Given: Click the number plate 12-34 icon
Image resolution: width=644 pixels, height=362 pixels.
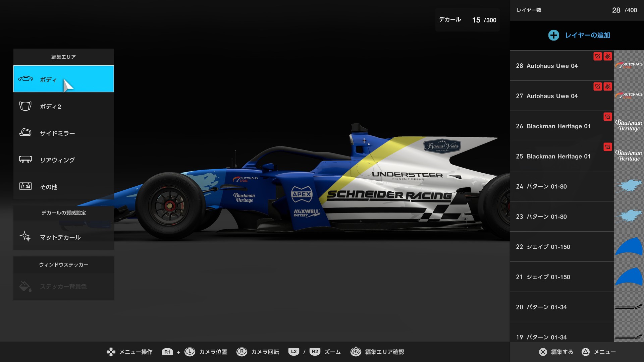Looking at the screenshot, I should [x=25, y=186].
